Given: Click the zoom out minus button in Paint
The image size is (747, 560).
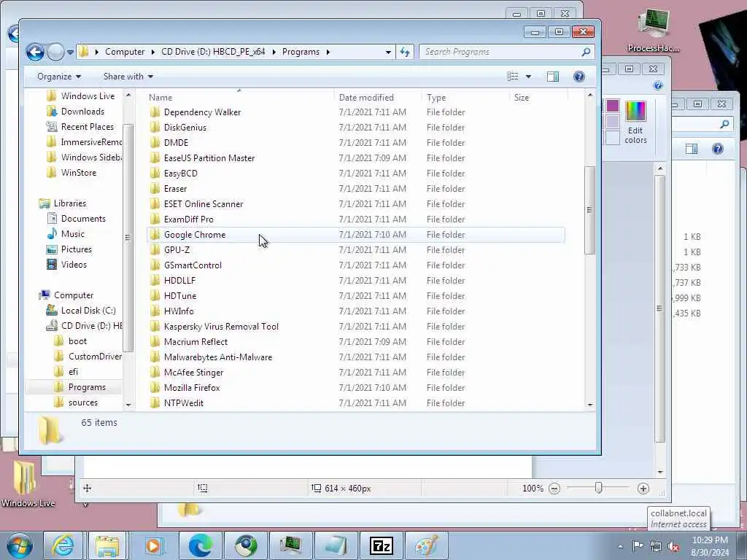Looking at the screenshot, I should 554,488.
